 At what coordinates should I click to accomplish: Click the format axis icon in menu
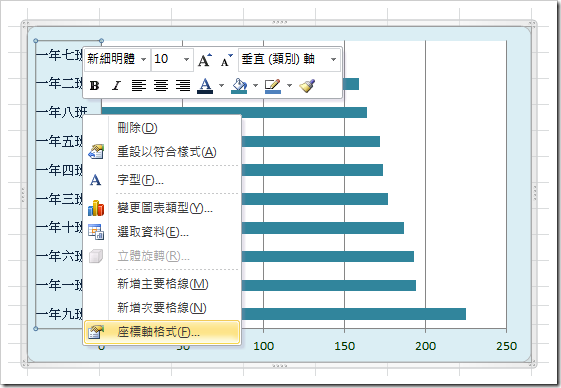click(96, 332)
